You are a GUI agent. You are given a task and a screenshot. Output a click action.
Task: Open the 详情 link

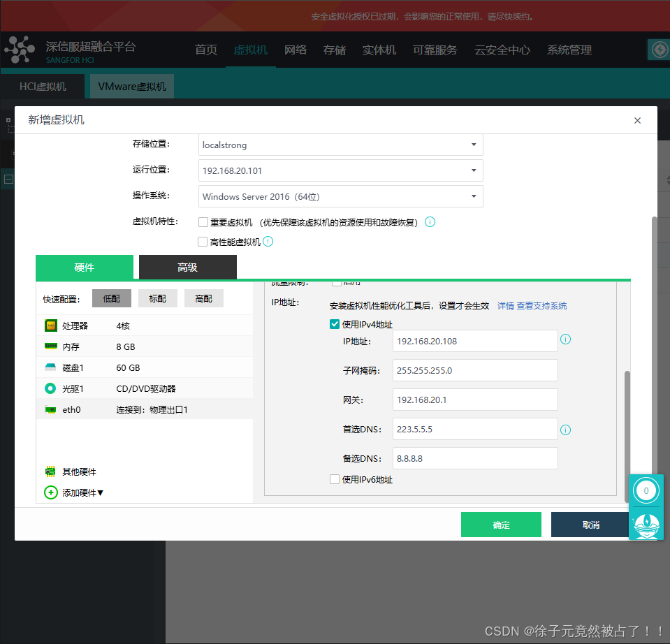tap(506, 306)
